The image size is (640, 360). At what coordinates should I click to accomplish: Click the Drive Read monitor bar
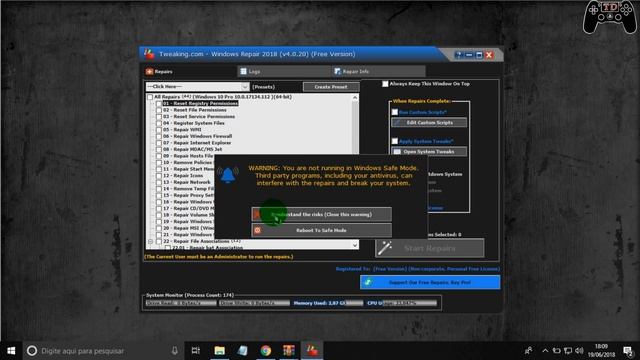click(x=181, y=303)
